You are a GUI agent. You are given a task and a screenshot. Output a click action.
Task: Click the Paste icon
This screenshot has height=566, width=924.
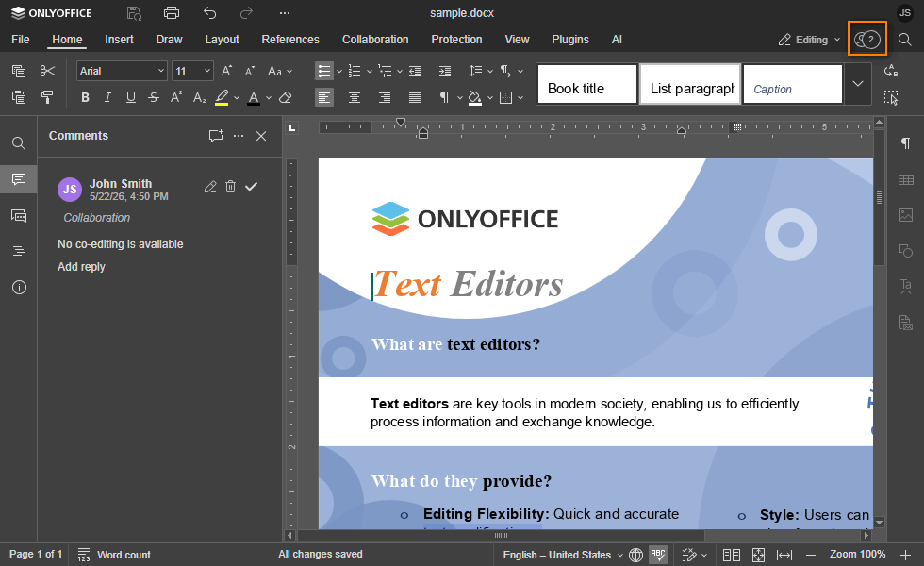pos(19,97)
